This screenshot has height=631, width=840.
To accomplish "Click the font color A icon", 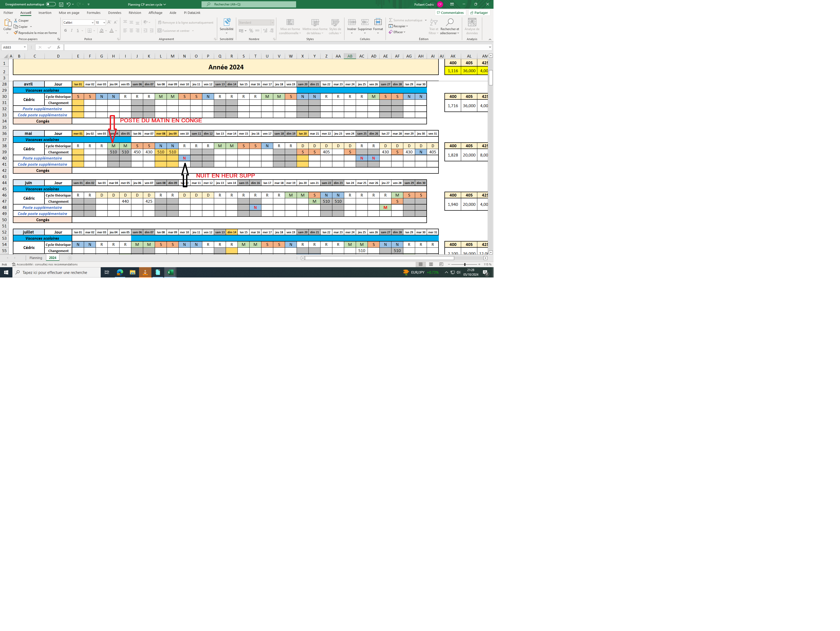I will [112, 31].
